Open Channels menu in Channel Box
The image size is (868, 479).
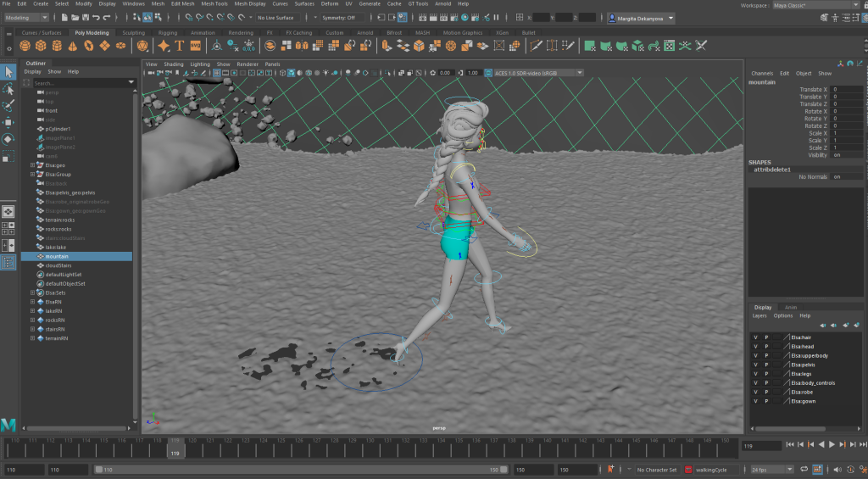[762, 73]
